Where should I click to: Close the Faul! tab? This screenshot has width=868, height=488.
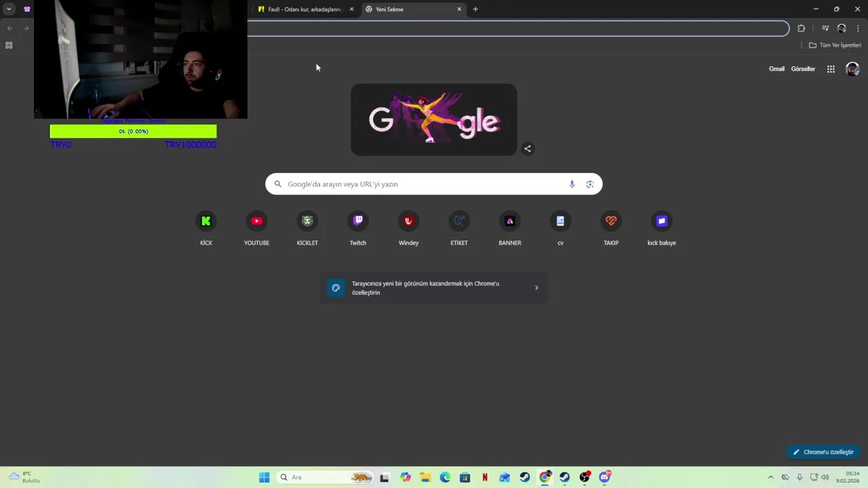pyautogui.click(x=351, y=9)
